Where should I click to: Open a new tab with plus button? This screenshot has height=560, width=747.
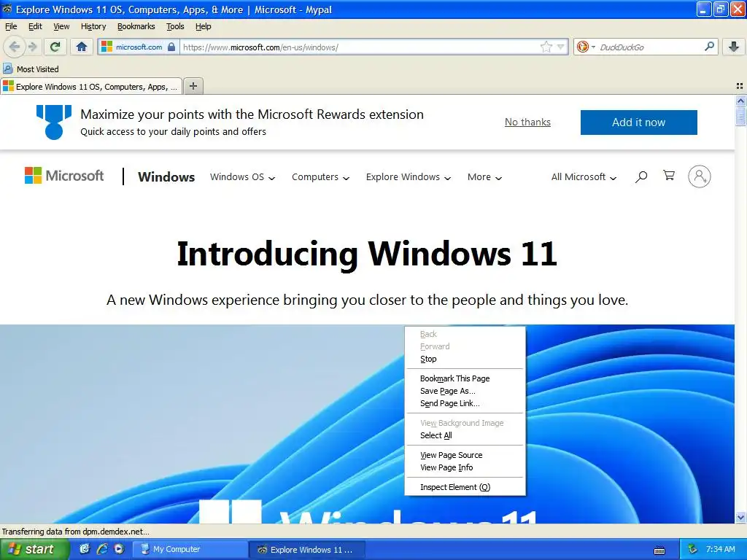193,86
